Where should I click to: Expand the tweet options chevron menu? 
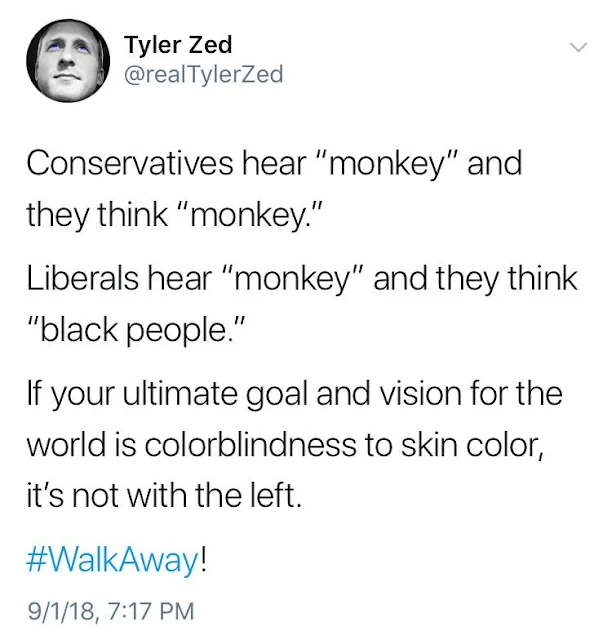tap(579, 47)
